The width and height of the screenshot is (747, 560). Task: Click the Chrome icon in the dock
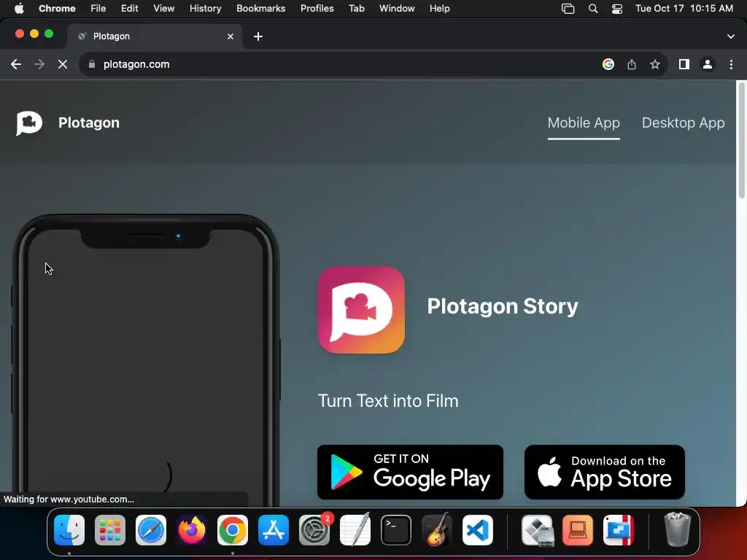pos(233,530)
